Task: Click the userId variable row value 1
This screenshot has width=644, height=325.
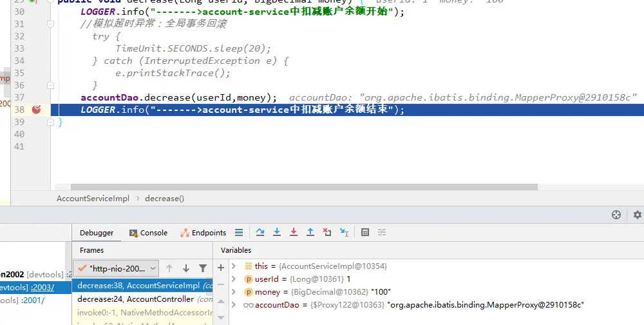Action: point(348,279)
